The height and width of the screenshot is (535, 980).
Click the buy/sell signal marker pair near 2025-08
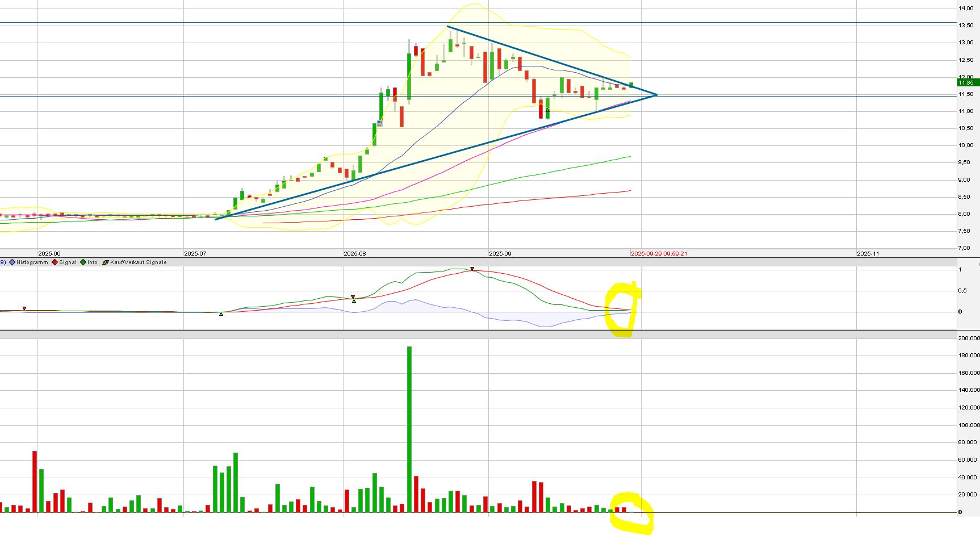(353, 299)
